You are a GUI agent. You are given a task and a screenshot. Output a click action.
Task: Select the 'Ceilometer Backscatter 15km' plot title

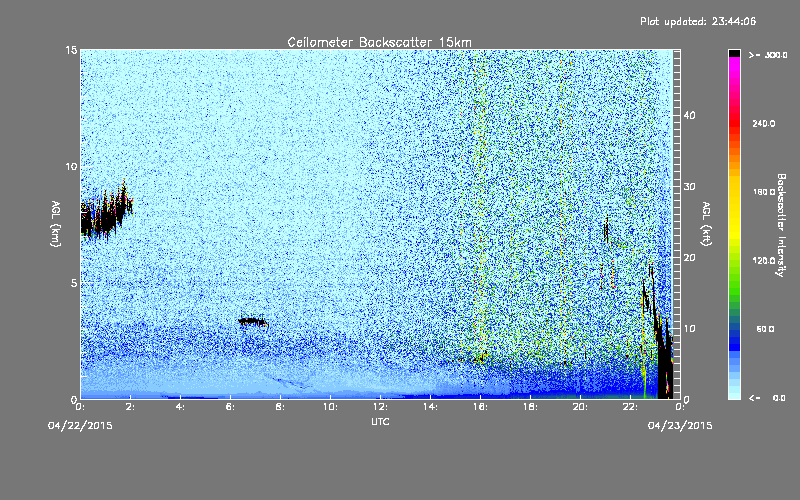point(380,42)
